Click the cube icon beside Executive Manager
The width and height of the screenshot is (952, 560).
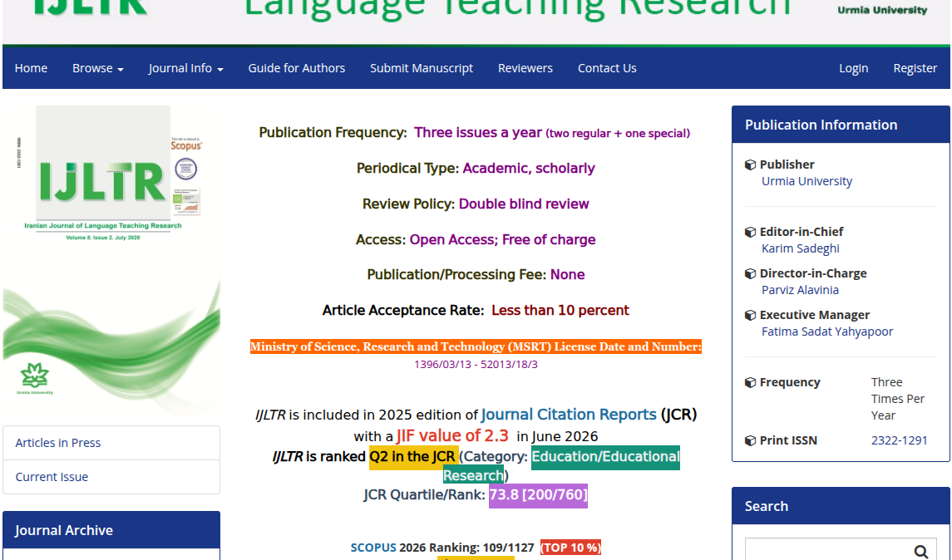(751, 316)
